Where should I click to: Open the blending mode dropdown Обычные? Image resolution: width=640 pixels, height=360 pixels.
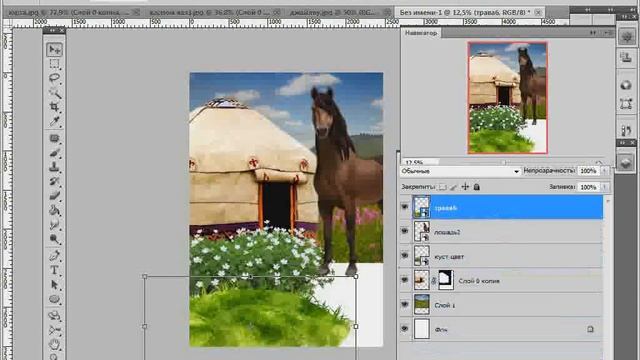pos(460,171)
